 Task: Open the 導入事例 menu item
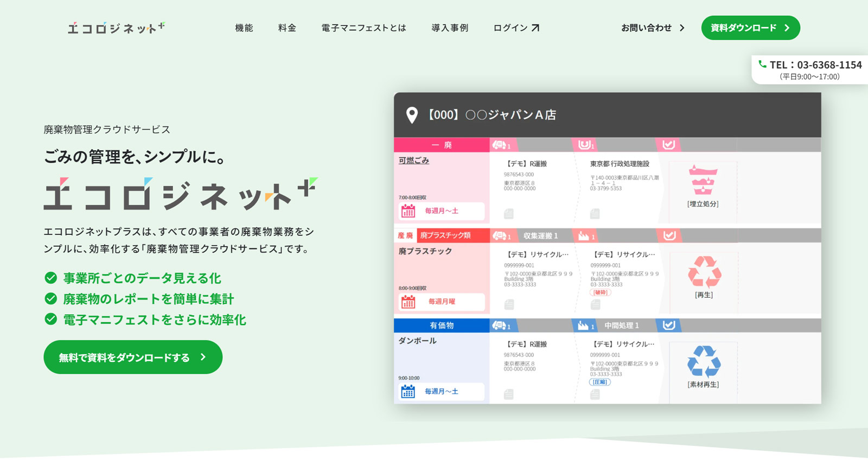coord(450,28)
